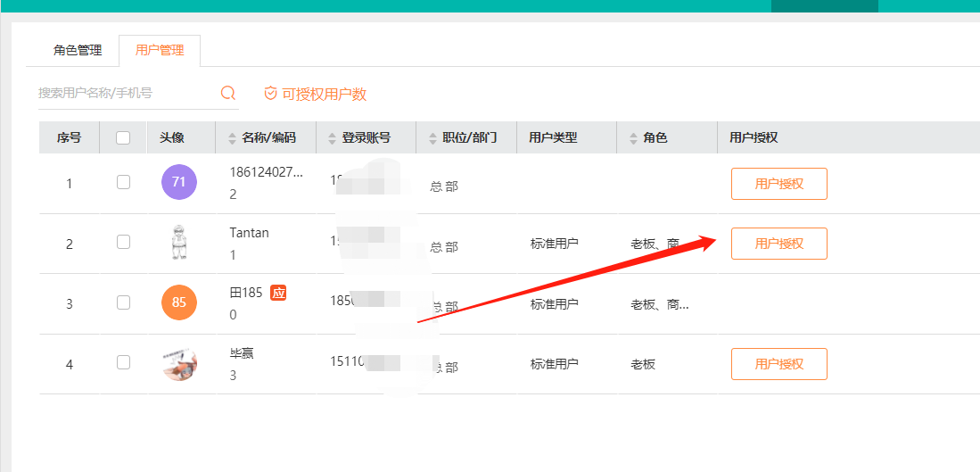Screen dimensions: 980x472
Task: Click the purple 71 avatar
Action: (179, 182)
